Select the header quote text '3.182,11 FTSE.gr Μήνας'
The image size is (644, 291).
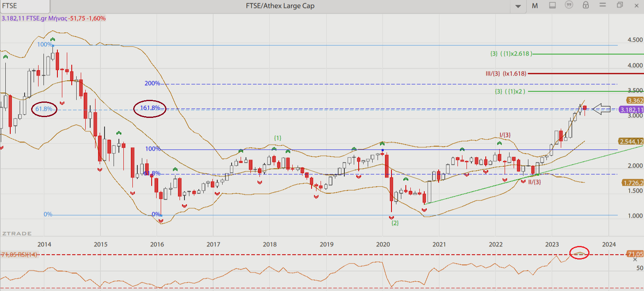[x=34, y=18]
